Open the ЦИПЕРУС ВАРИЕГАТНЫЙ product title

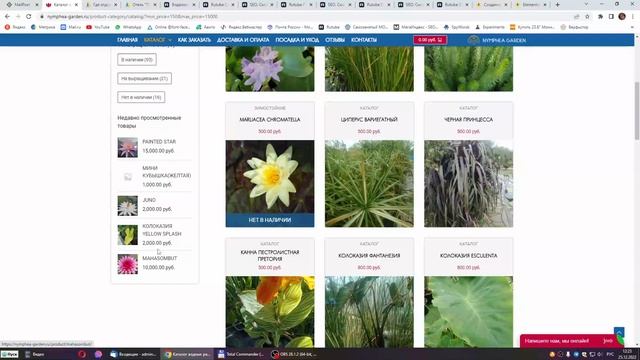coord(369,120)
